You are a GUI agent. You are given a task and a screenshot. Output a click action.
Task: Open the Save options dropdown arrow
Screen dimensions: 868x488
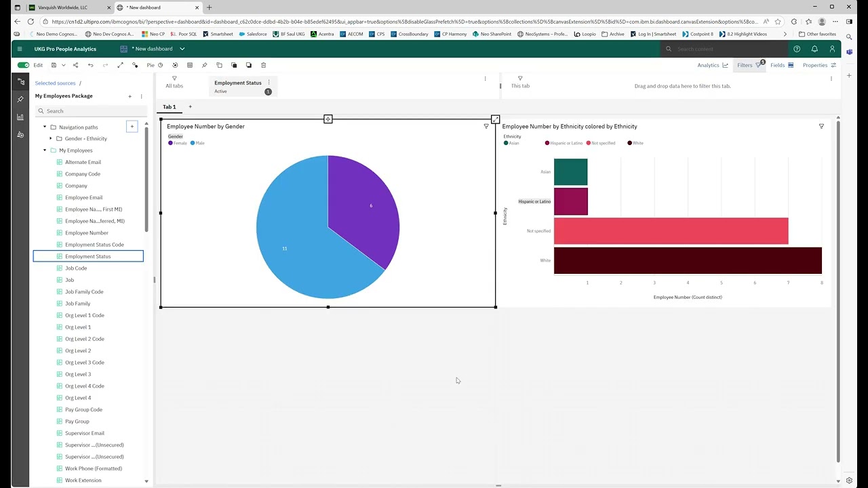tap(63, 65)
